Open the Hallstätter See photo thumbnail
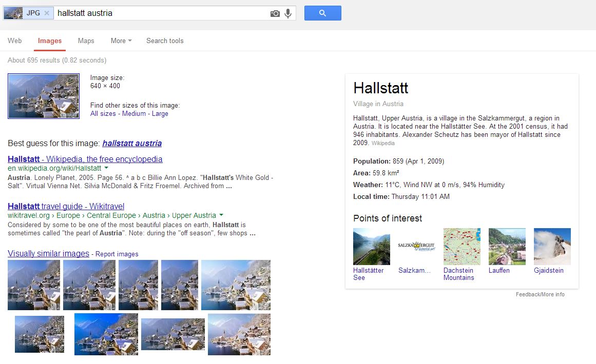 (371, 246)
